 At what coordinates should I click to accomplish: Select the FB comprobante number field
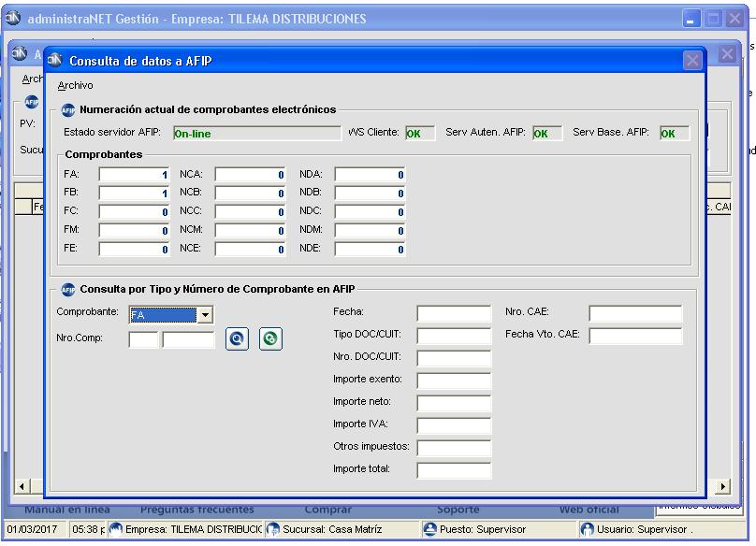pos(134,194)
